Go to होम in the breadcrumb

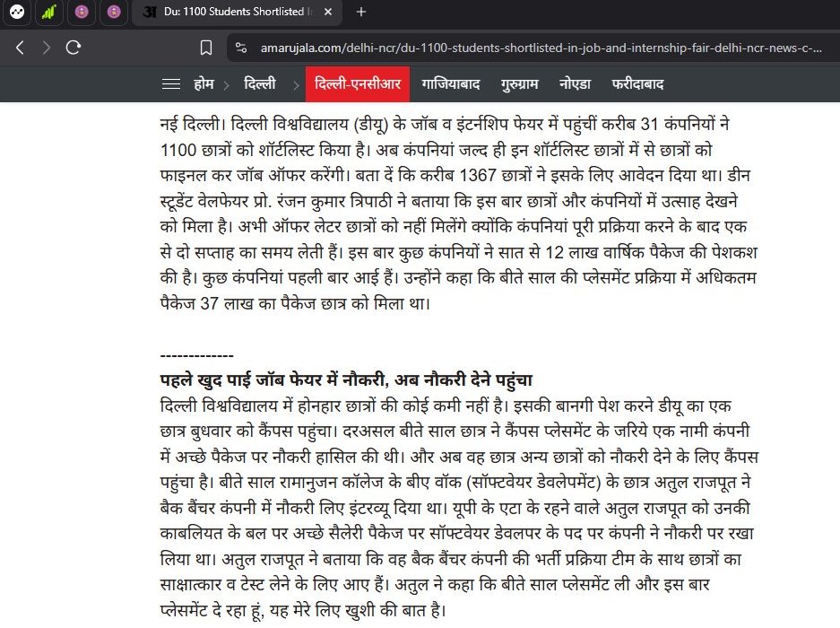pyautogui.click(x=205, y=84)
